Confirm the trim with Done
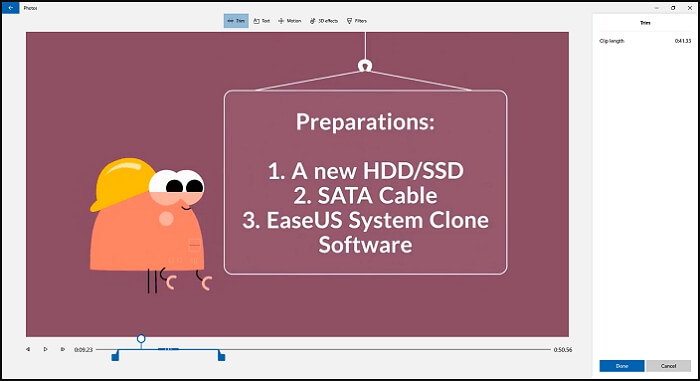This screenshot has height=381, width=700. point(622,366)
